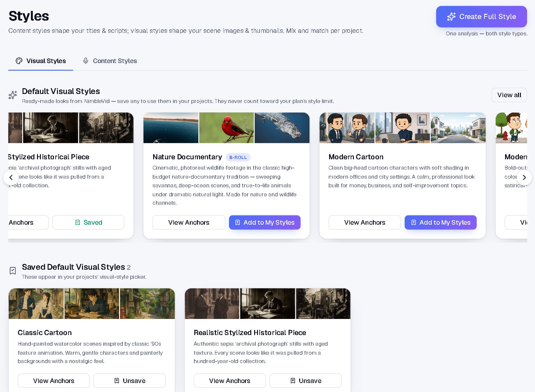Image resolution: width=535 pixels, height=392 pixels.
Task: Click the bookmark icon on Realistic Stylized Historical Piece's Unsave
Action: [x=293, y=381]
